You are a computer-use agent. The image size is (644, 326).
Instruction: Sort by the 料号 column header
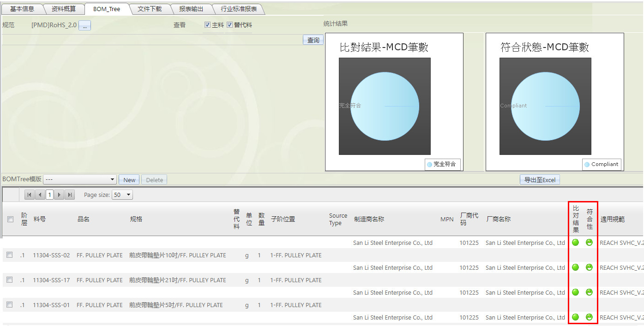[40, 219]
